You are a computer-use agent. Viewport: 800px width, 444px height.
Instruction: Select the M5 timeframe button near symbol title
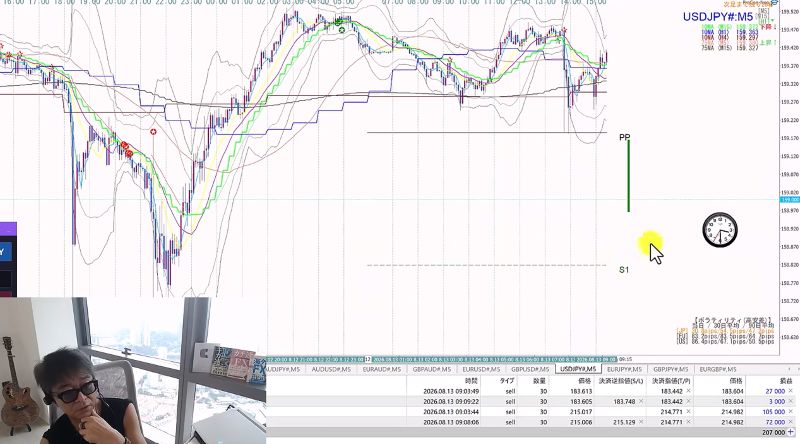763,10
